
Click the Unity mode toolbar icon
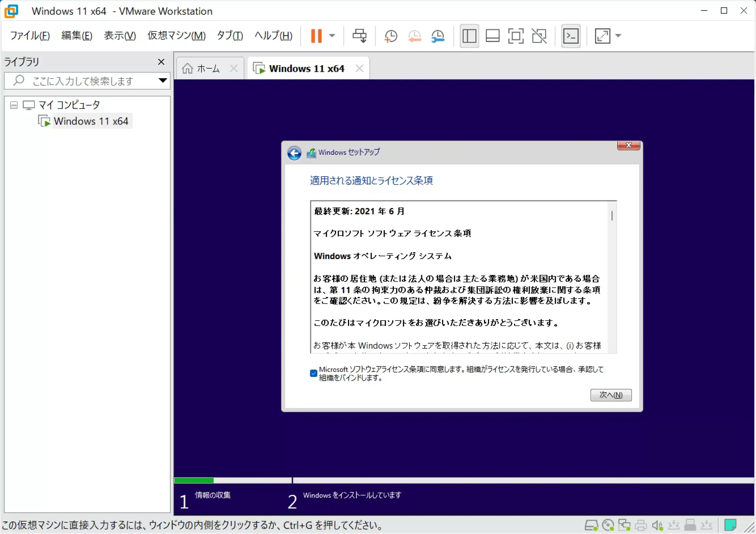tap(539, 35)
